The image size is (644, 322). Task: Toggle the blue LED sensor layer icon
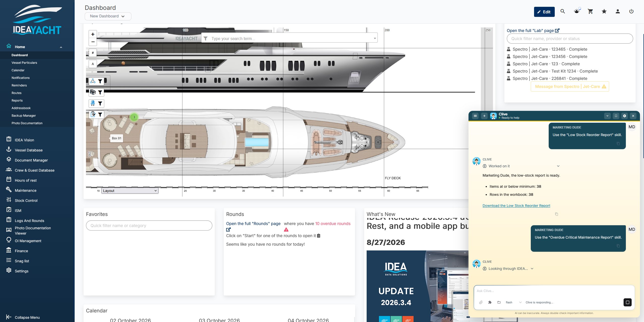93,103
